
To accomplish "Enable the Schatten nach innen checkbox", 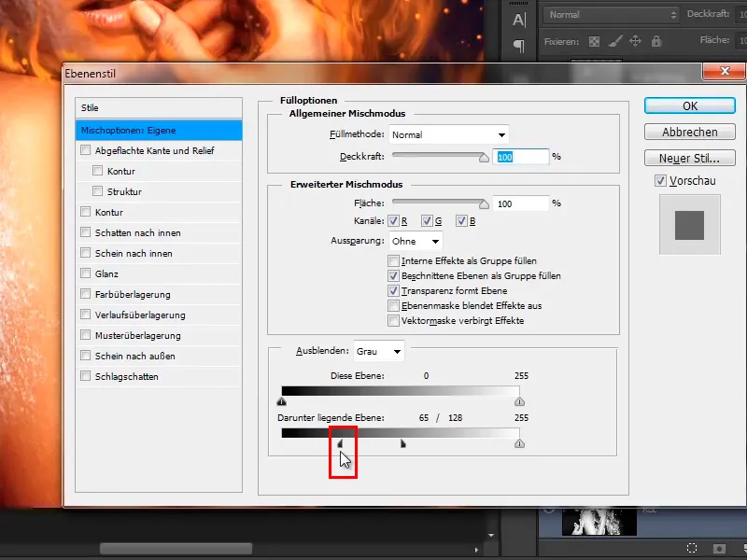I will tap(85, 231).
